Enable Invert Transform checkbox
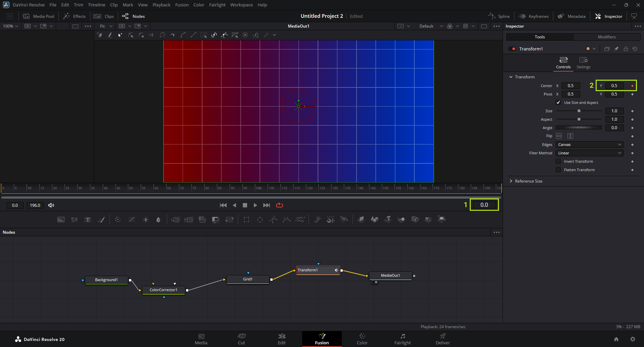Viewport: 644px width, 347px height. [x=558, y=161]
